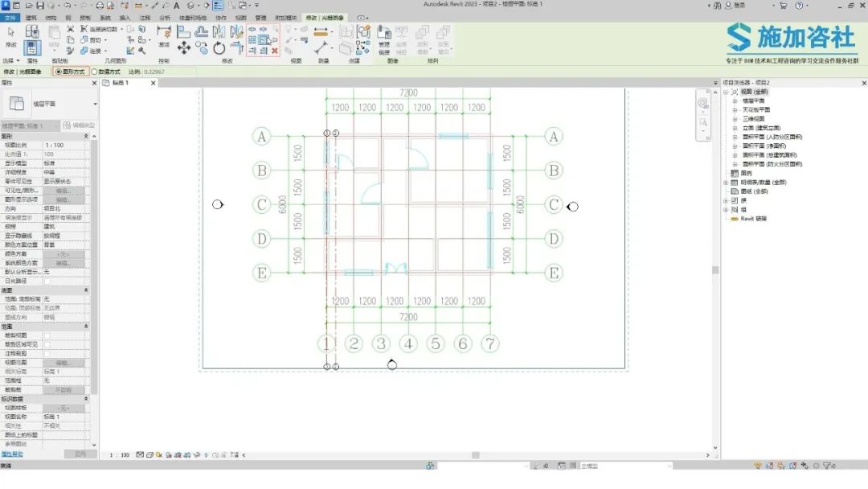Open the 文件 menu tab
This screenshot has width=868, height=489.
pyautogui.click(x=10, y=18)
